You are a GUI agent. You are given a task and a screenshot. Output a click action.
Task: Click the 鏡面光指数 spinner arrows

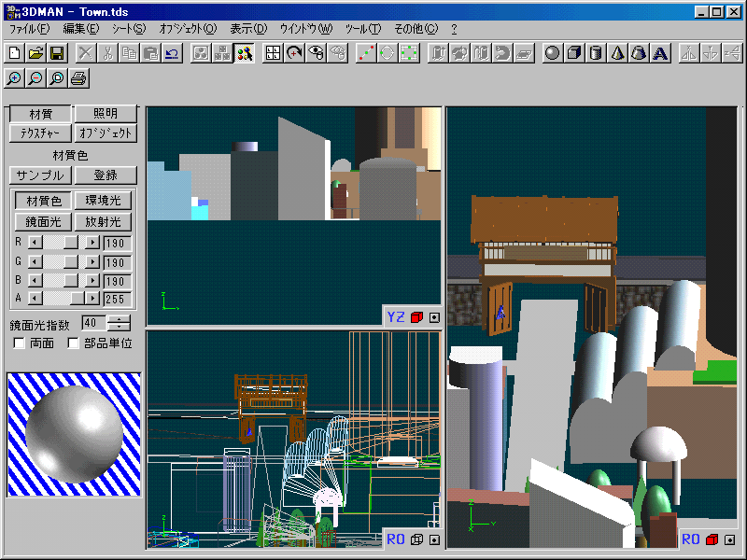click(x=120, y=323)
